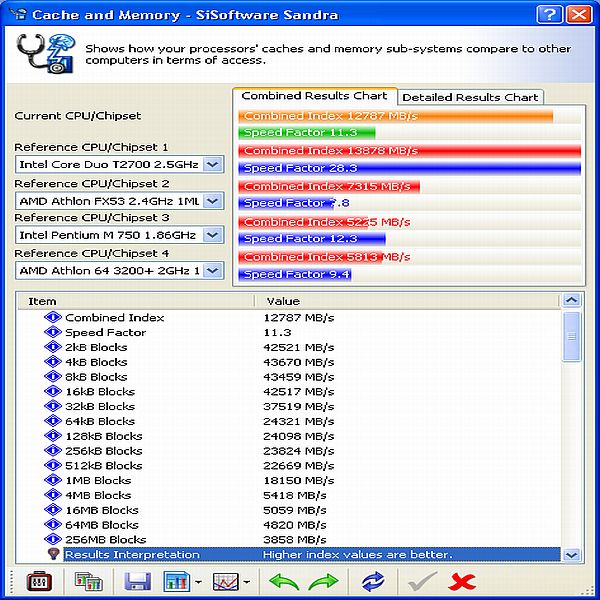This screenshot has height=600, width=600.
Task: Click value 37519 MB/s
Action: (298, 406)
